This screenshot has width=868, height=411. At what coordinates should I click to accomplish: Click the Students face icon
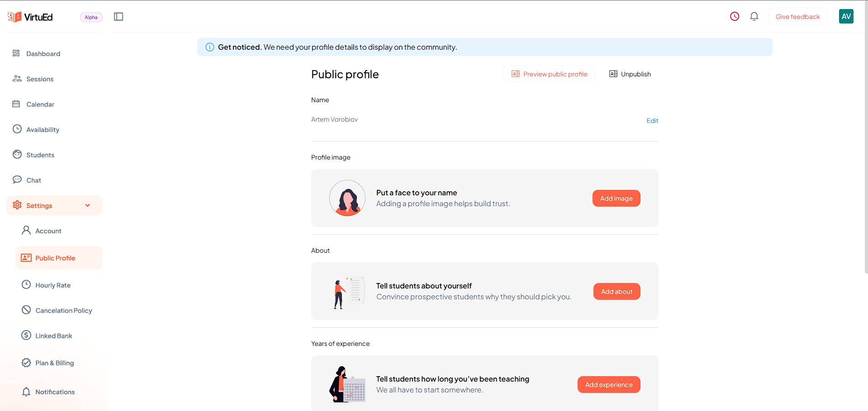[17, 155]
